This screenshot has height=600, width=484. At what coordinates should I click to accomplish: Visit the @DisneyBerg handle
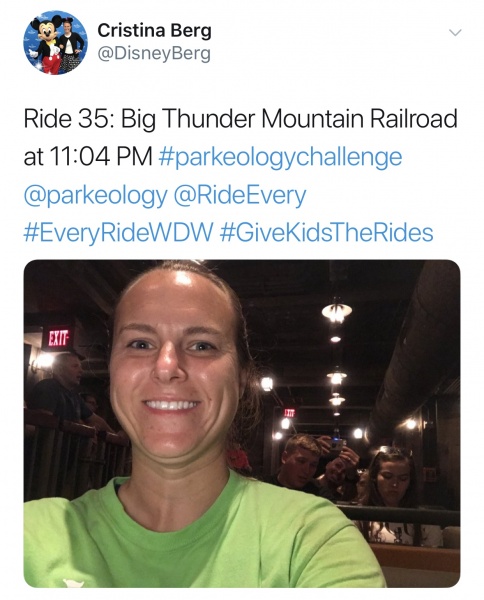tap(154, 54)
